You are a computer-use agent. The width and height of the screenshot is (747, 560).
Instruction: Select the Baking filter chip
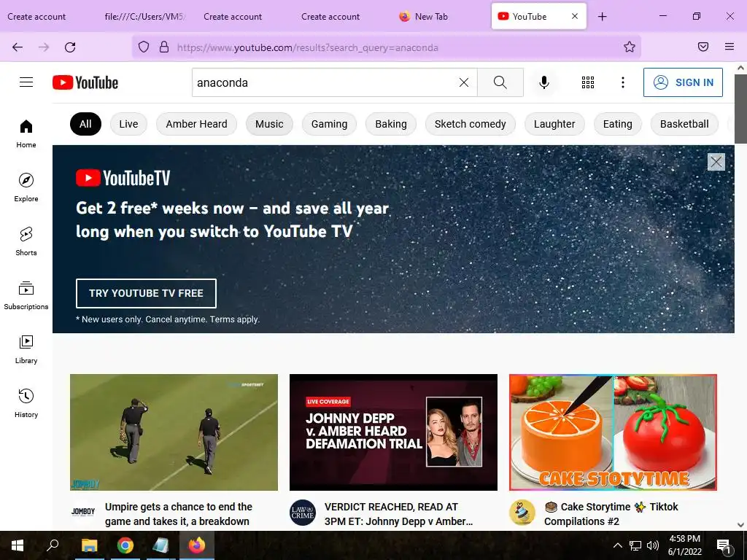pyautogui.click(x=391, y=124)
